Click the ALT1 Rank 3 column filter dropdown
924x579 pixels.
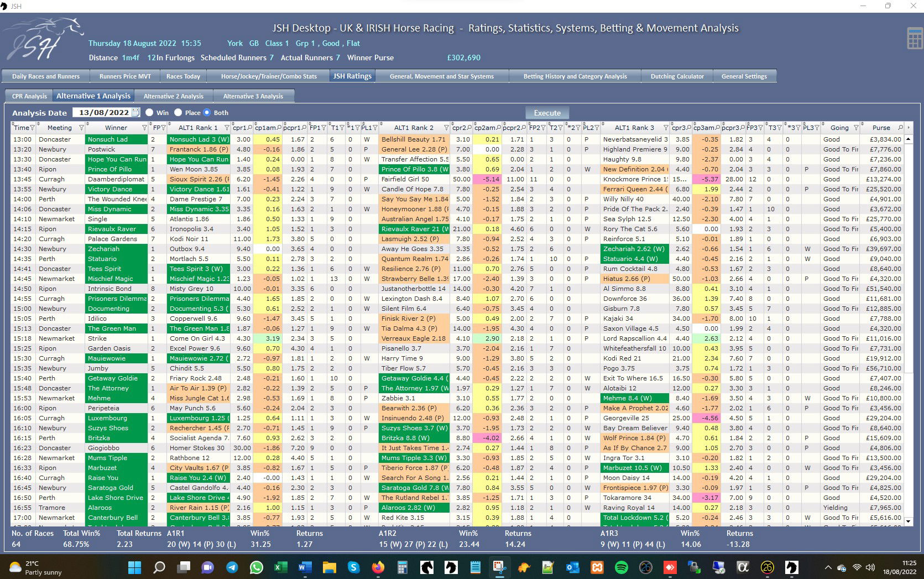[x=666, y=128]
